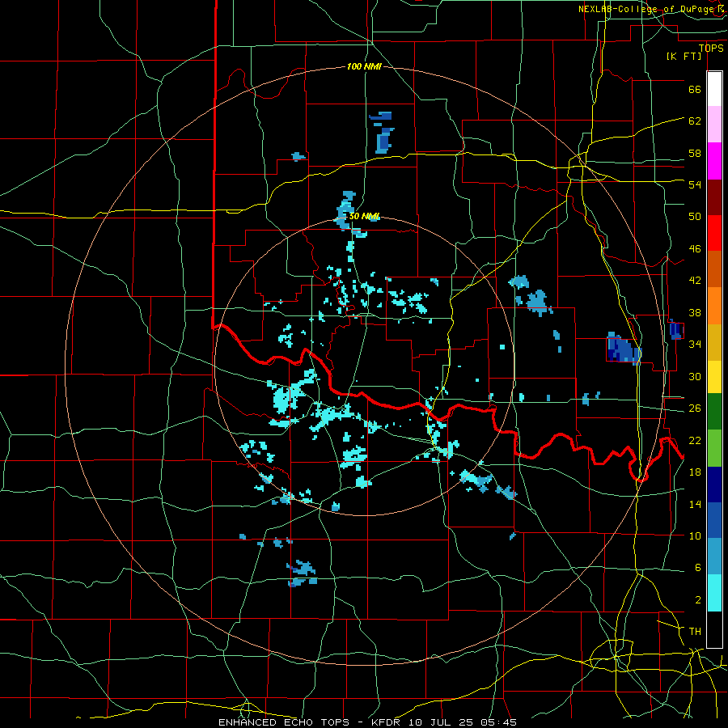This screenshot has width=728, height=728.
Task: Click the '50 NMI' range ring label
Action: tap(364, 216)
